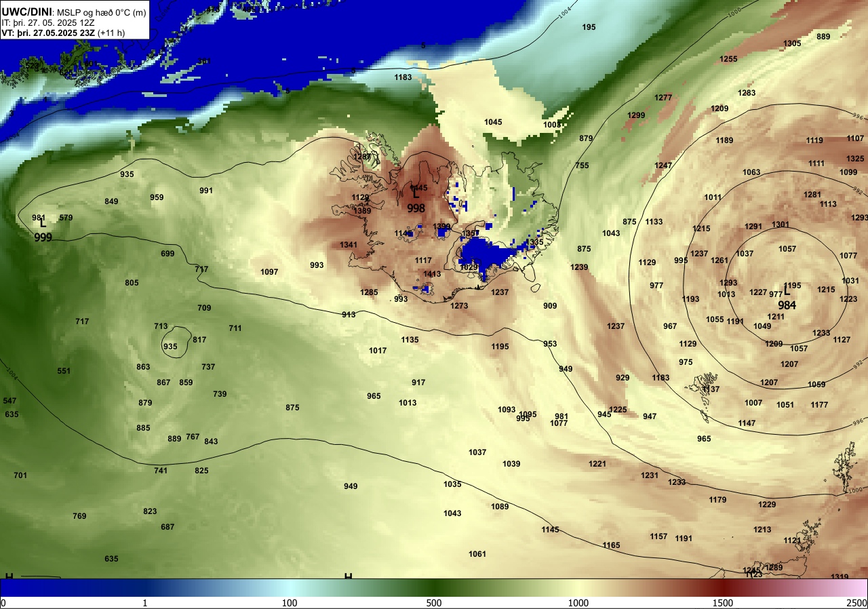This screenshot has width=868, height=609.
Task: Click the height value 843
Action: point(211,441)
